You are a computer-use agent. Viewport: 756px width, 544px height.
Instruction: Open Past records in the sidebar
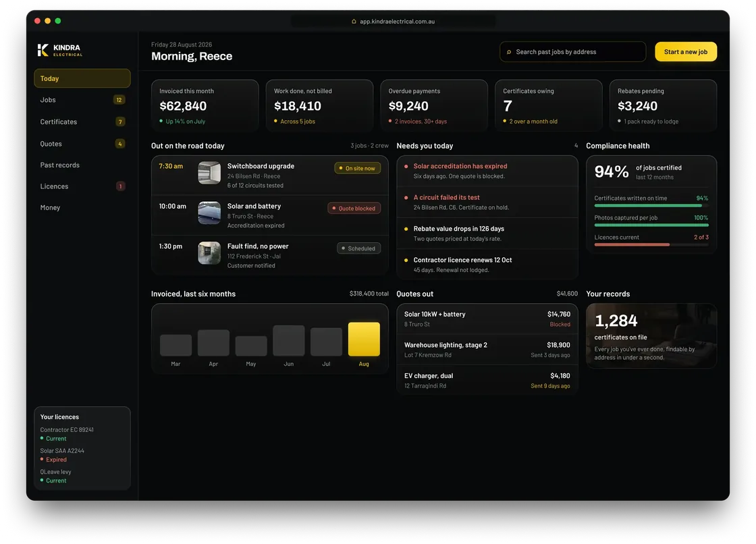pos(82,165)
